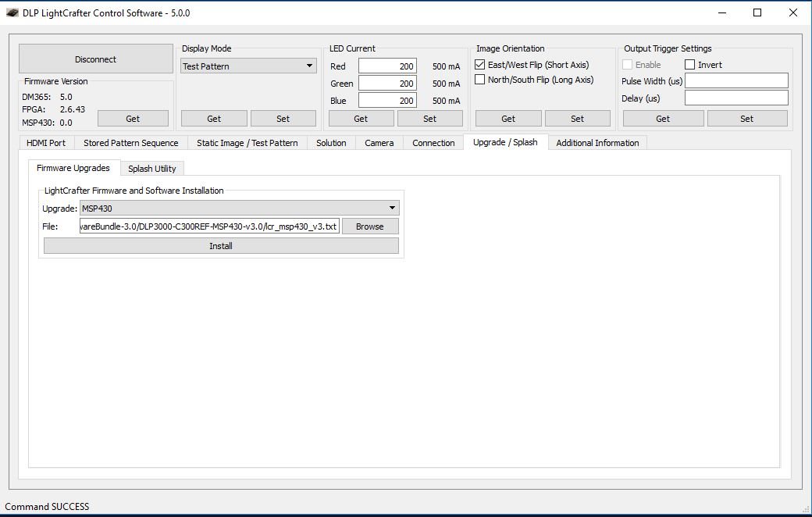Click the Red LED current field
The height and width of the screenshot is (517, 812).
(387, 66)
